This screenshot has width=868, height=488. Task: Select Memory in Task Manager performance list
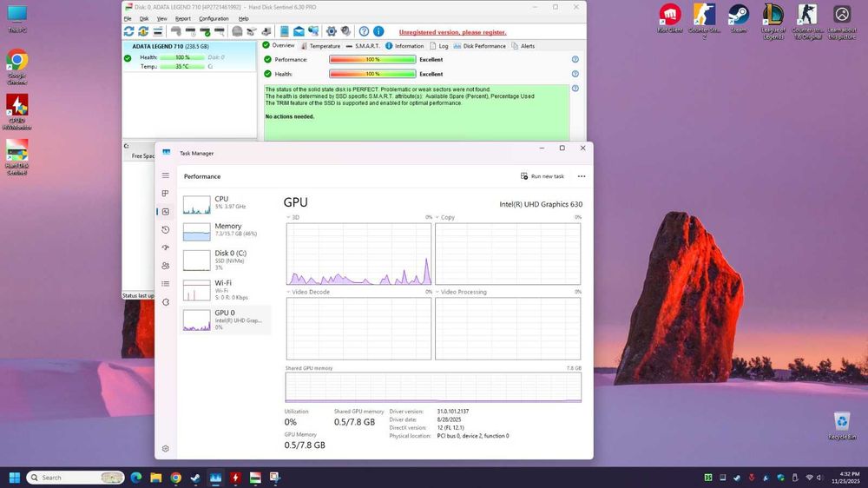226,231
